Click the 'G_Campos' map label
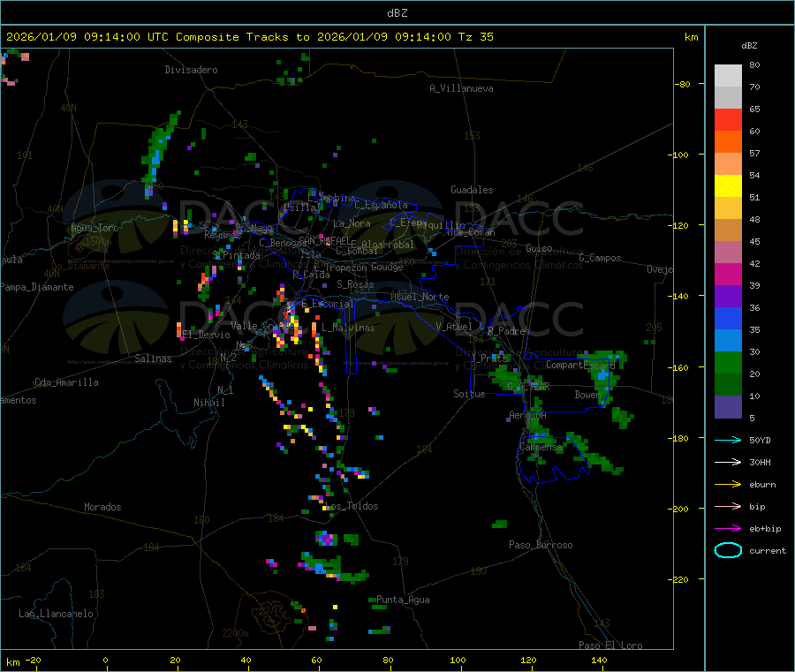 (x=601, y=258)
